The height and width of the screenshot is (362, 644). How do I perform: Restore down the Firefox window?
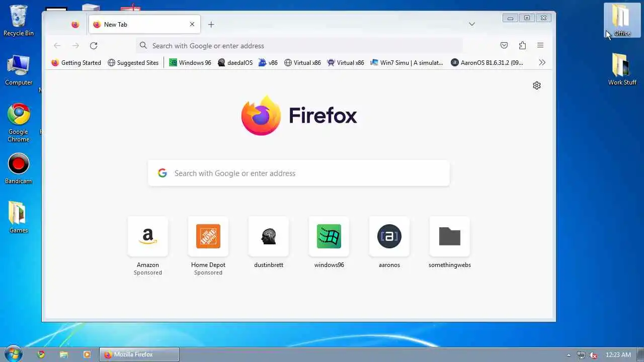pos(527,18)
